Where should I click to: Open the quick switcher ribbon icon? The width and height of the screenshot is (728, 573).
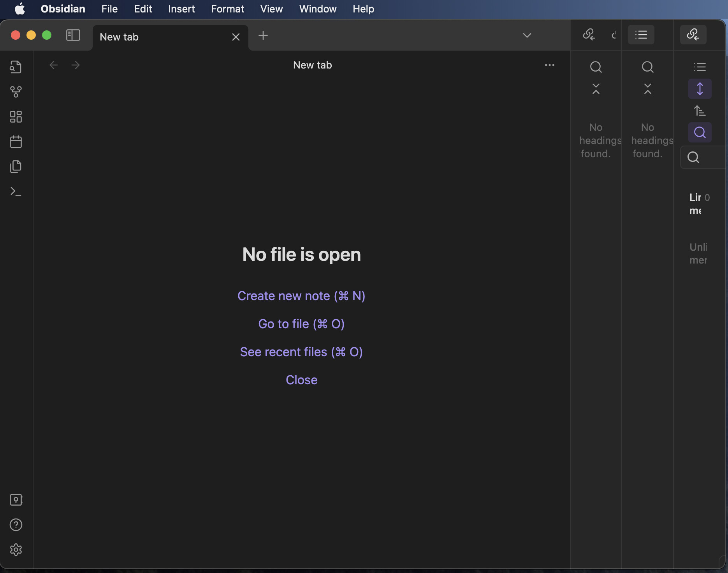coord(16,67)
